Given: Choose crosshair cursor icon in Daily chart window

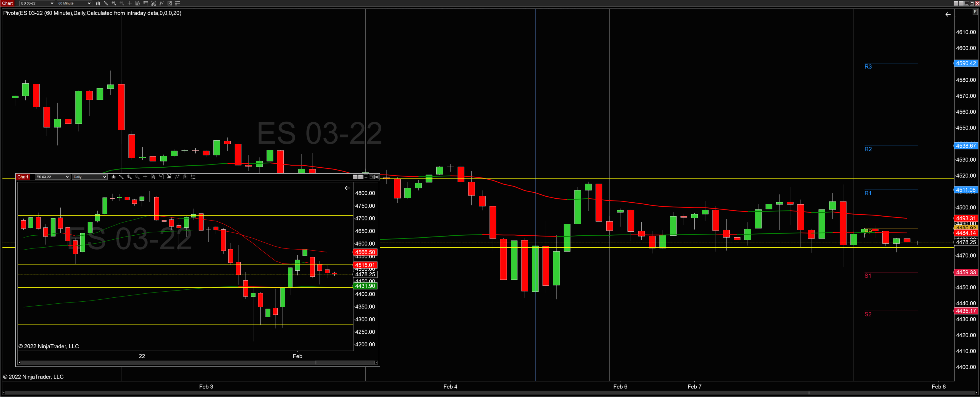Looking at the screenshot, I should (145, 177).
